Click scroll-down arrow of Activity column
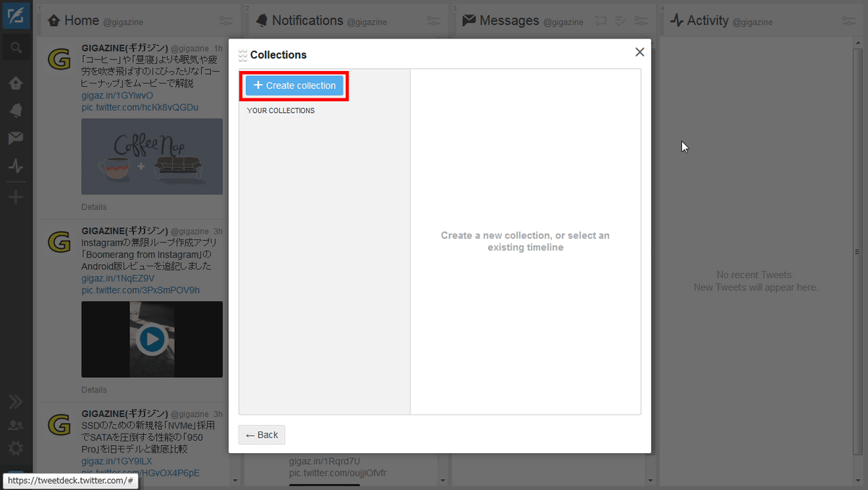Image resolution: width=868 pixels, height=490 pixels. (858, 481)
